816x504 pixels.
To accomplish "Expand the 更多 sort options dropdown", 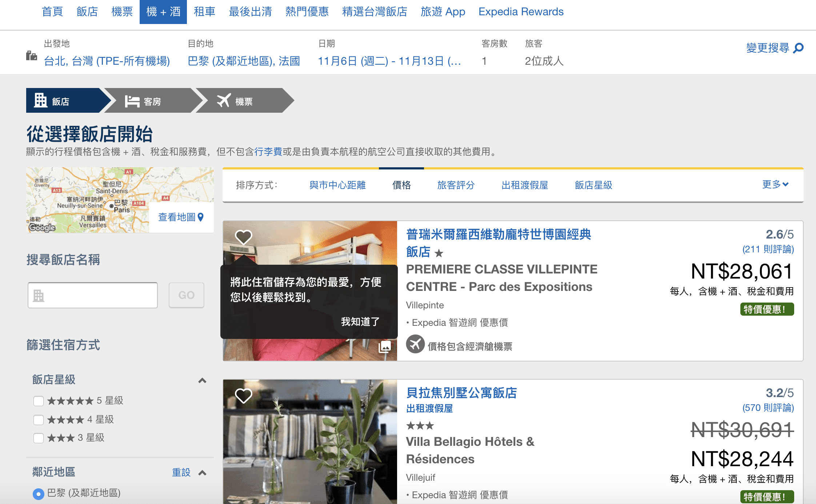I will click(775, 184).
